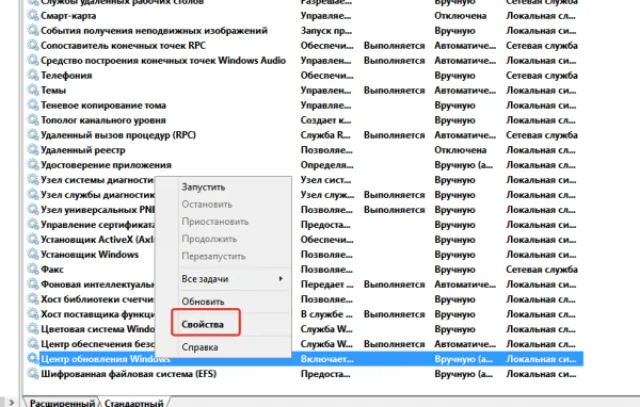Image resolution: width=640 pixels, height=407 pixels.
Task: Click Запуск пр... description in События получения row
Action: tap(326, 31)
